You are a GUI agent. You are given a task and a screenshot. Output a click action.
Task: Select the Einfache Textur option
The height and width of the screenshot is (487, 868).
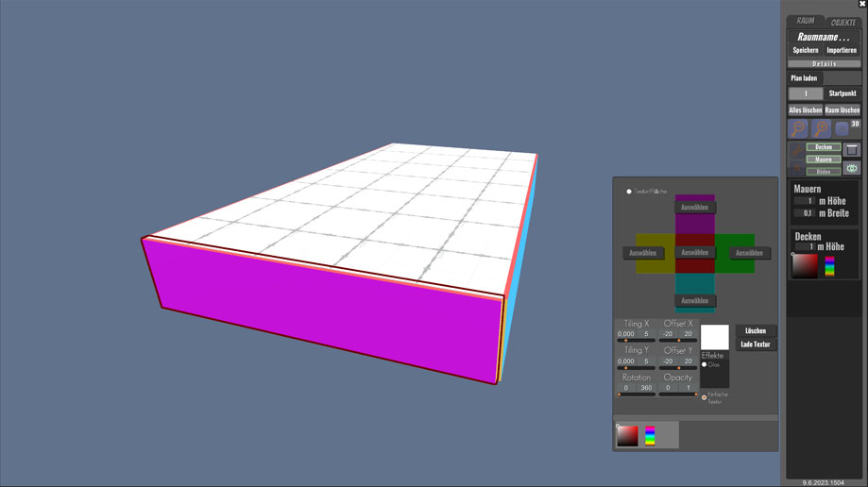coord(705,397)
